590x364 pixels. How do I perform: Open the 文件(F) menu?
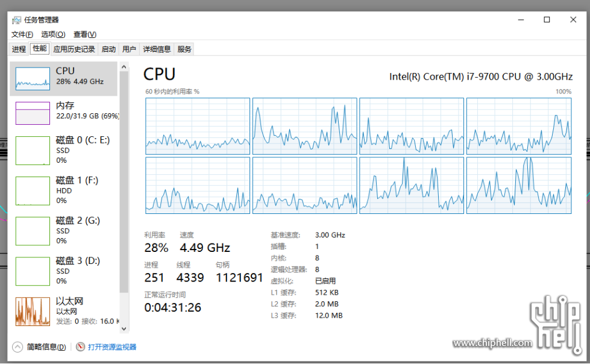(22, 34)
